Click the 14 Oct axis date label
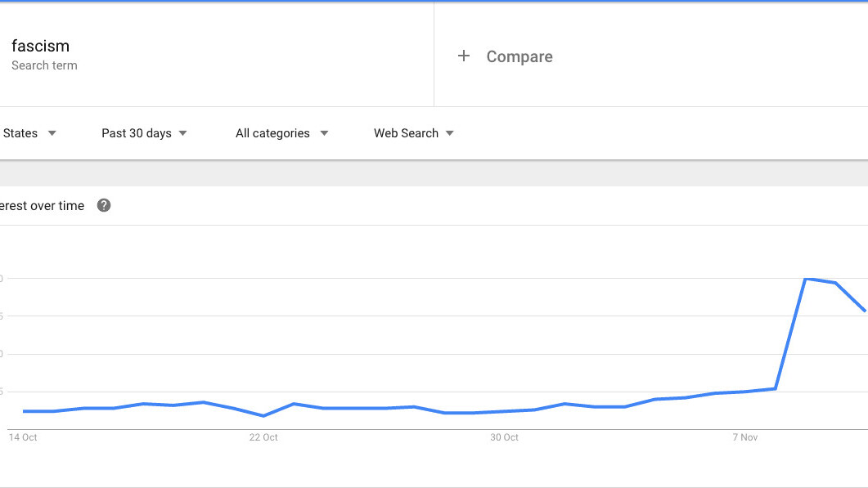The image size is (868, 488). [23, 437]
